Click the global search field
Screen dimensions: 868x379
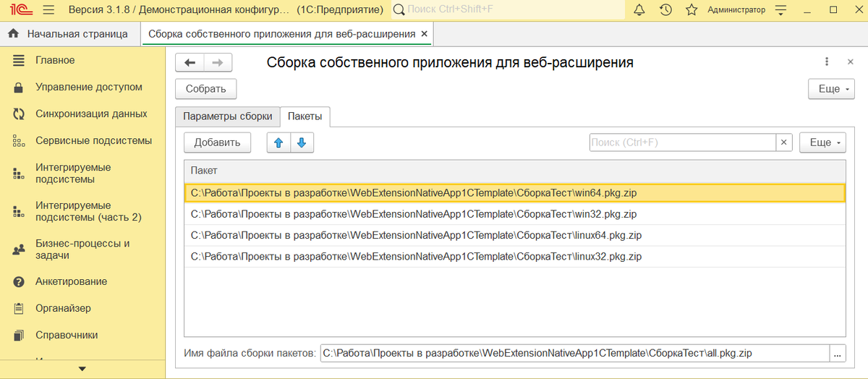(x=509, y=10)
